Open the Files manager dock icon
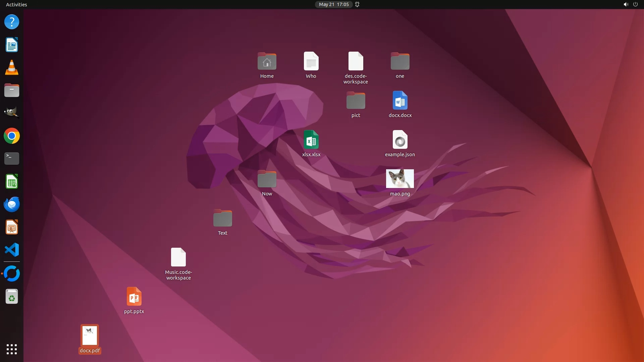This screenshot has width=644, height=362. tap(12, 90)
